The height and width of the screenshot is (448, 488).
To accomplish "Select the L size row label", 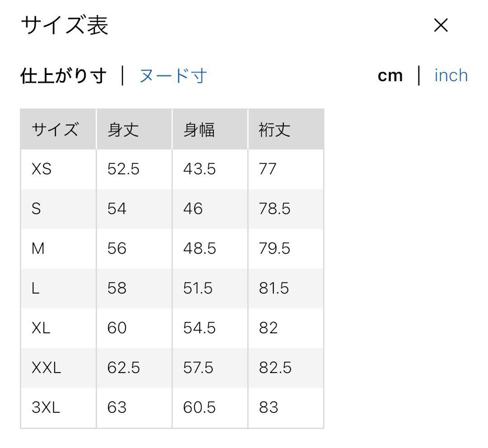I will click(36, 288).
